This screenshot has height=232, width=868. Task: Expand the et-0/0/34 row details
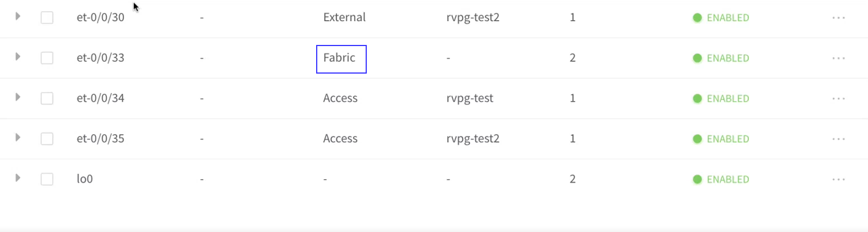coord(18,97)
